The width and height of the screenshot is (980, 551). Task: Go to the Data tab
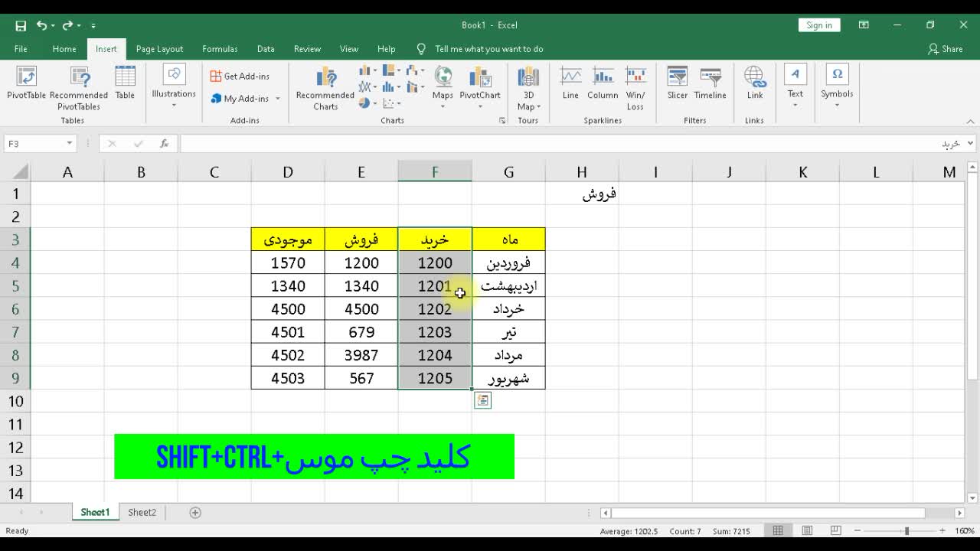tap(266, 49)
